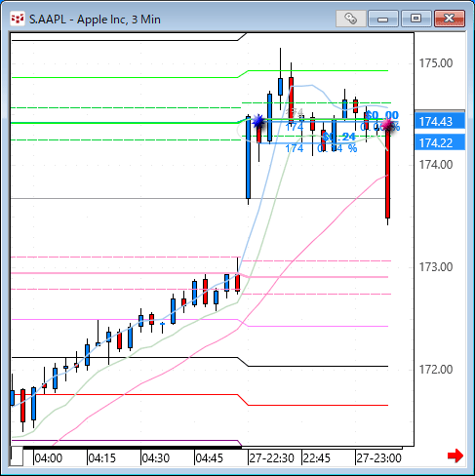Click the magenta starburst trade exit marker

[x=387, y=124]
